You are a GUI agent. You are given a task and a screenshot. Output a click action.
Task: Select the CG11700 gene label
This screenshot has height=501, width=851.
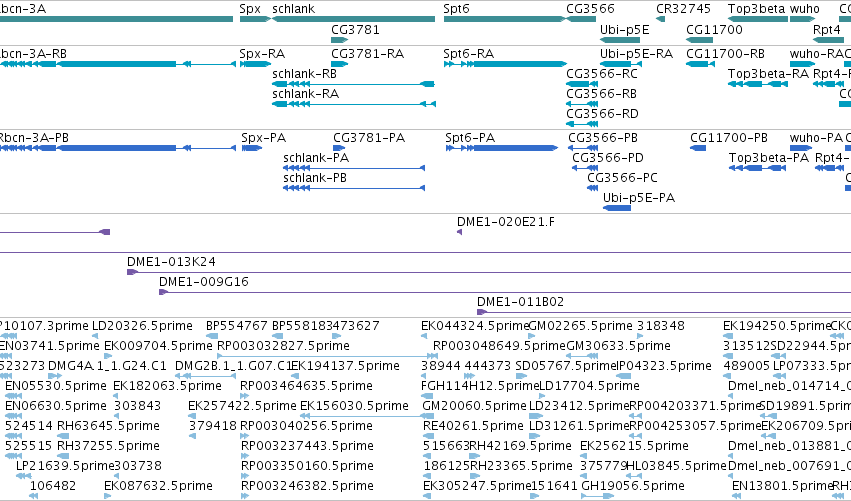[714, 29]
